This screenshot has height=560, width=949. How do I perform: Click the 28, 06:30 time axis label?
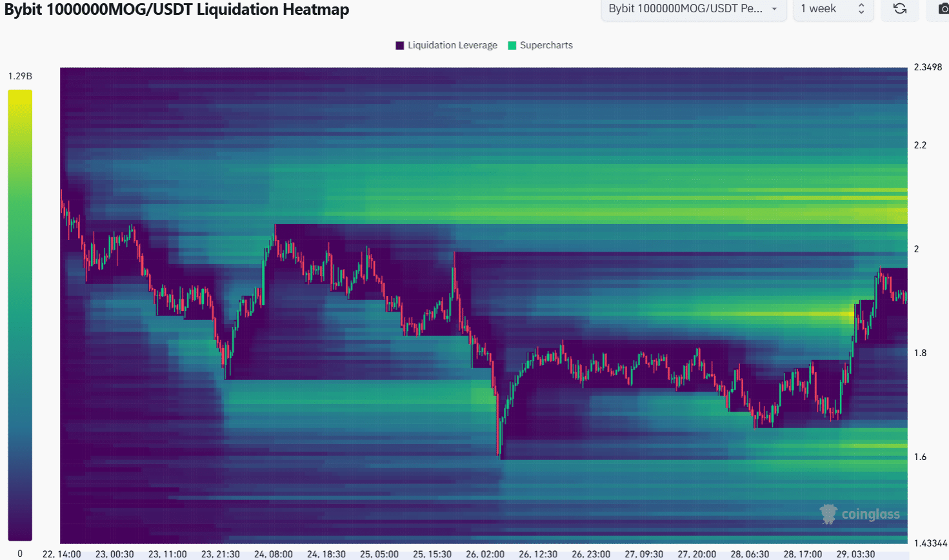[750, 554]
